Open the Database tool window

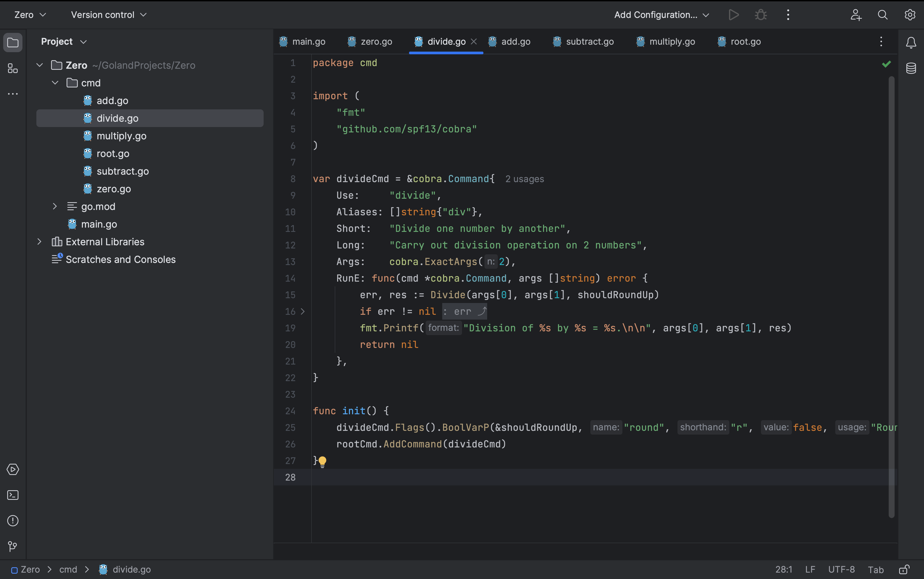pos(911,68)
